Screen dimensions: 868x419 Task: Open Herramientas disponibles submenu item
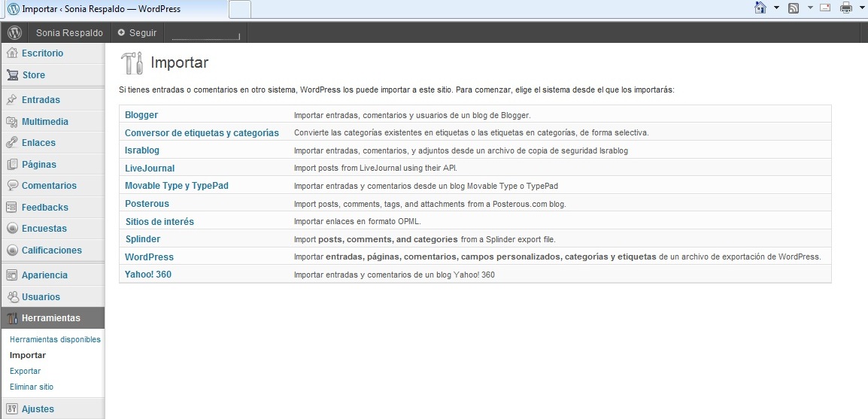click(55, 339)
